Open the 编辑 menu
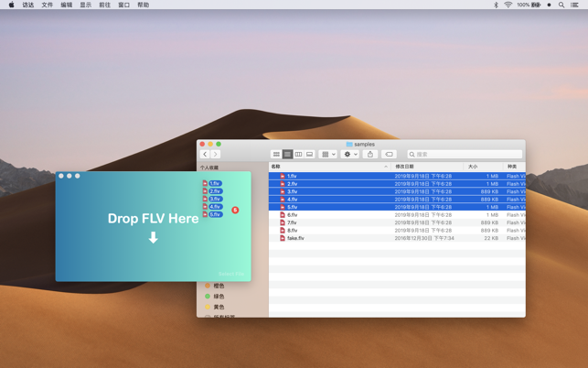This screenshot has width=588, height=368. click(x=67, y=5)
